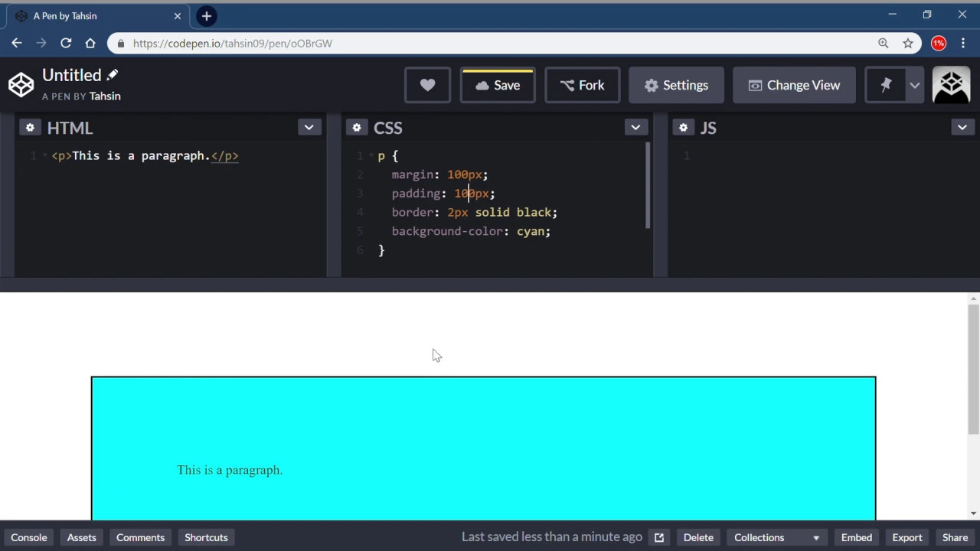Expand the CSS panel dropdown
This screenshot has width=980, height=551.
(x=635, y=127)
